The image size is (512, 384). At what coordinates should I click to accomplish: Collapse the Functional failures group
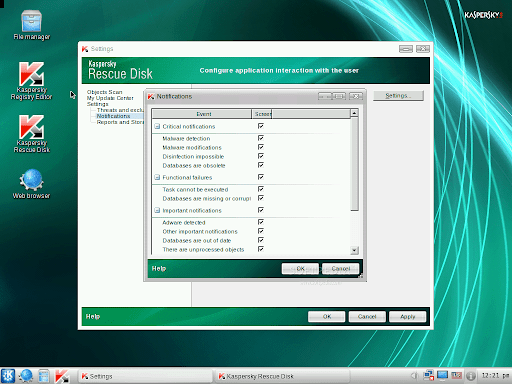pyautogui.click(x=157, y=177)
